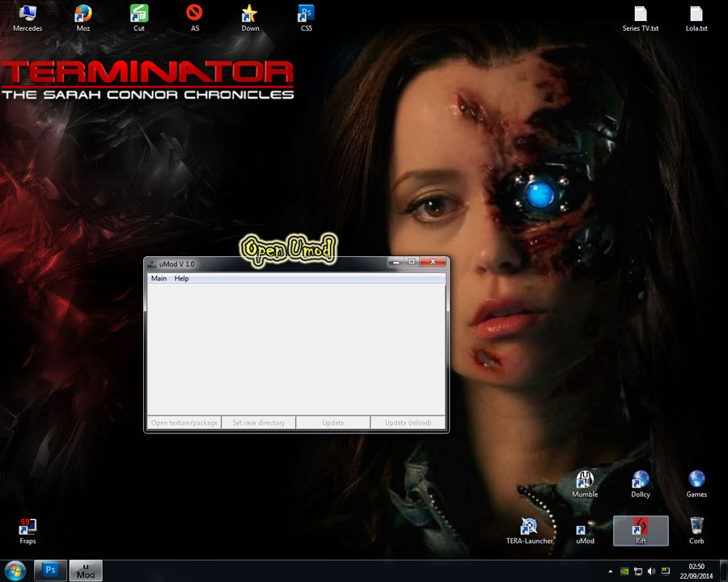Click the Open texture/package button
The width and height of the screenshot is (728, 582).
tap(184, 423)
